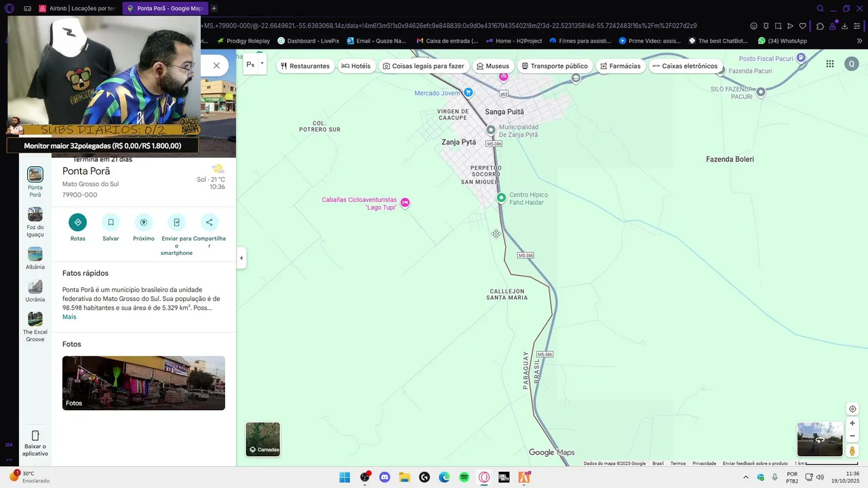Save Ponta Porã with Salvar icon
The image size is (868, 488).
point(111,222)
